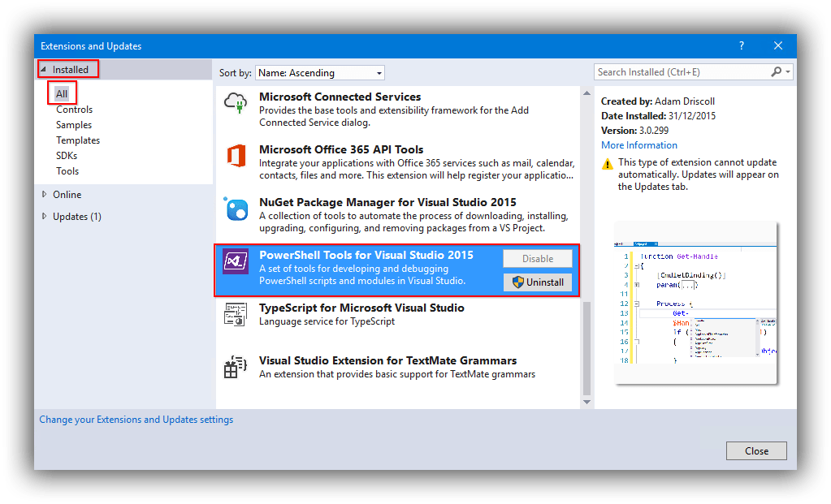The image size is (831, 504).
Task: Click the Microsoft Office 365 API Tools icon
Action: tap(236, 156)
